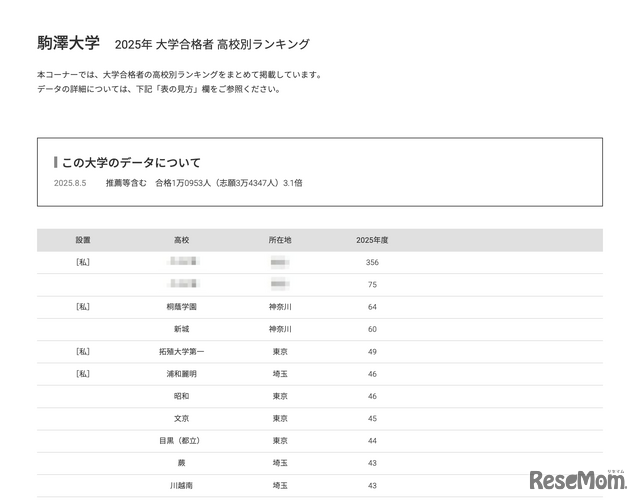Viewport: 640px width, 503px height.
Task: Click 埼玉 in the 川越南 row
Action: [x=280, y=485]
